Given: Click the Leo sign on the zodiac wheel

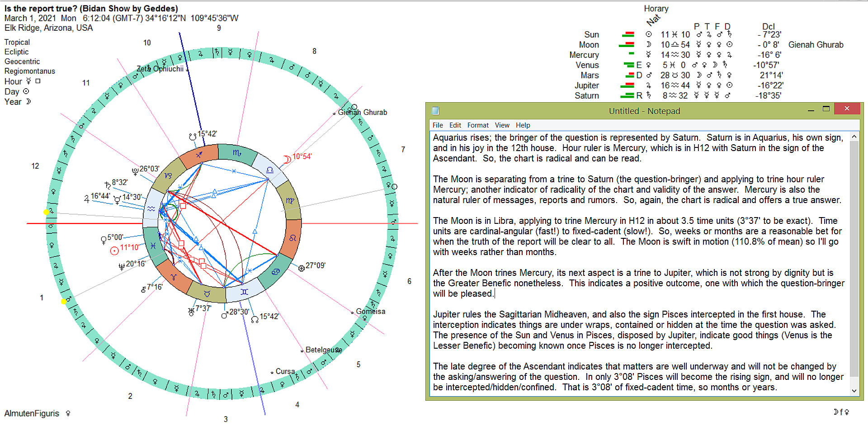Looking at the screenshot, I should [x=293, y=238].
